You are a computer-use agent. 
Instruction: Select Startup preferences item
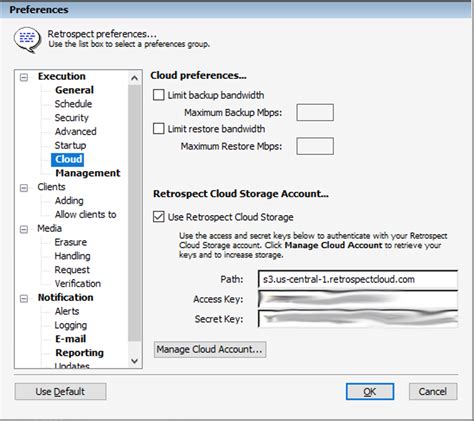pos(70,145)
